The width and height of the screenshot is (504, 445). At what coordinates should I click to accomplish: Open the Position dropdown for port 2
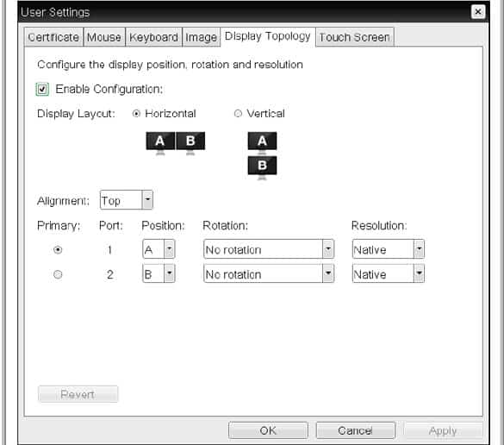coord(159,273)
